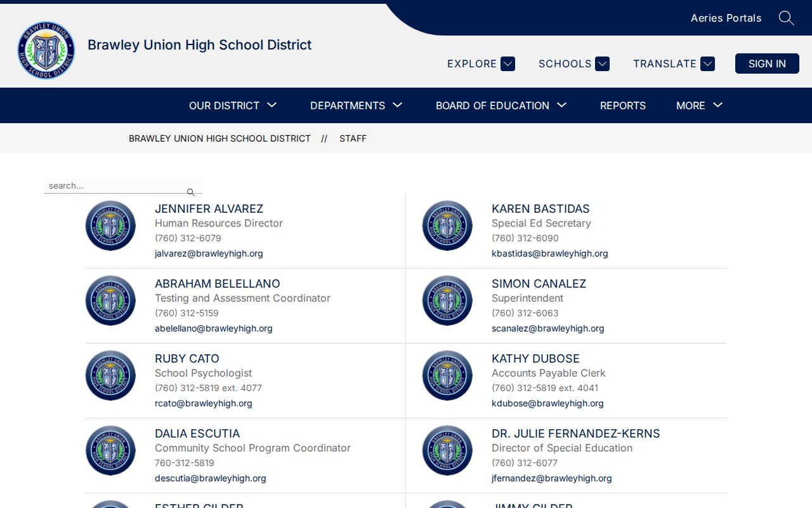Click Testing and Assessment Coordinator title
The image size is (812, 508).
(x=242, y=298)
